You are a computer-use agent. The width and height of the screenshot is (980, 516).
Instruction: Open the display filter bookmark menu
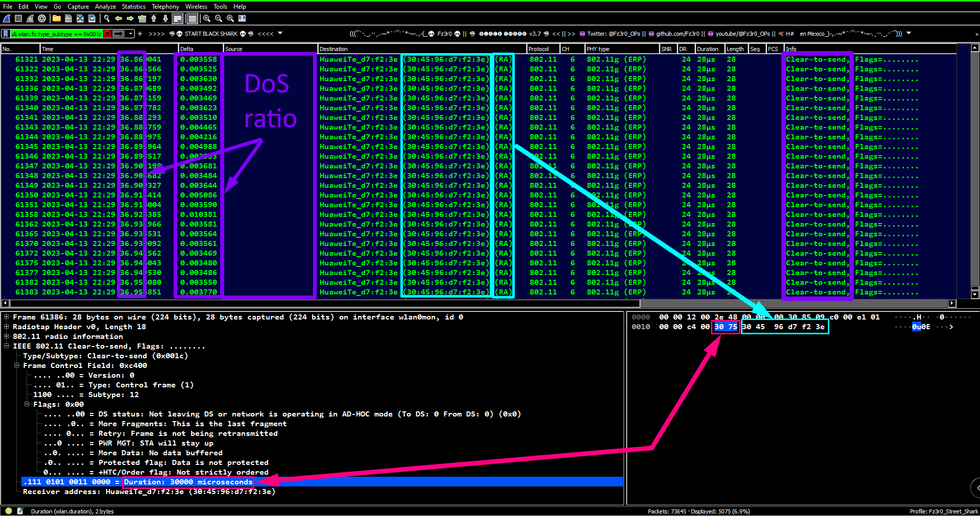[x=5, y=33]
